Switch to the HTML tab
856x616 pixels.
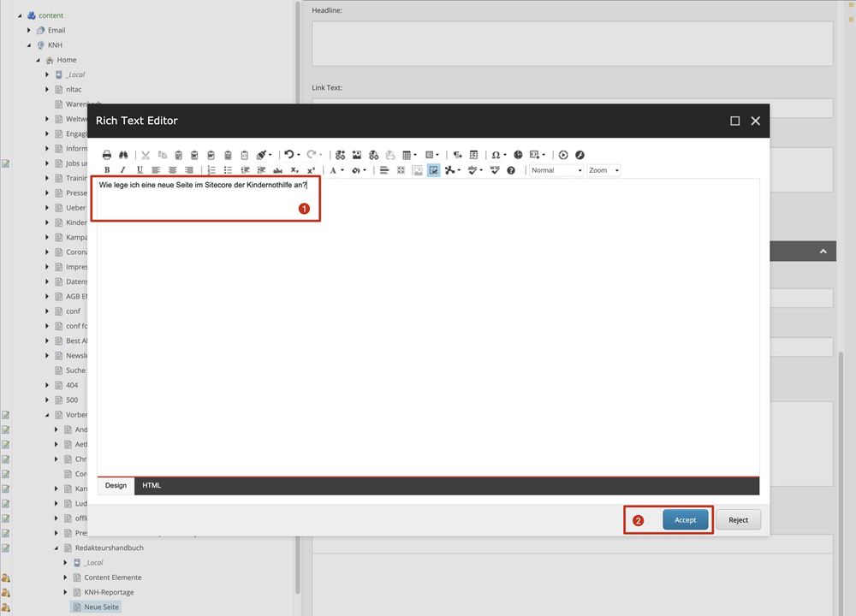152,486
